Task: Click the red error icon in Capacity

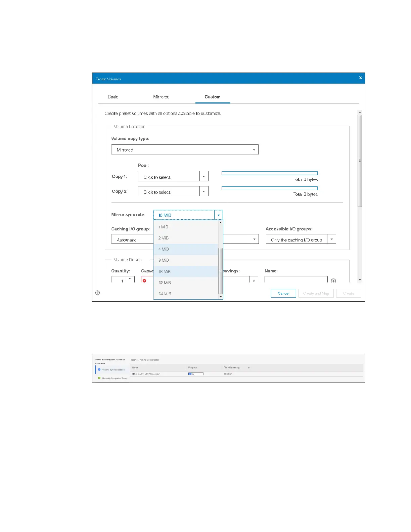Action: 144,281
